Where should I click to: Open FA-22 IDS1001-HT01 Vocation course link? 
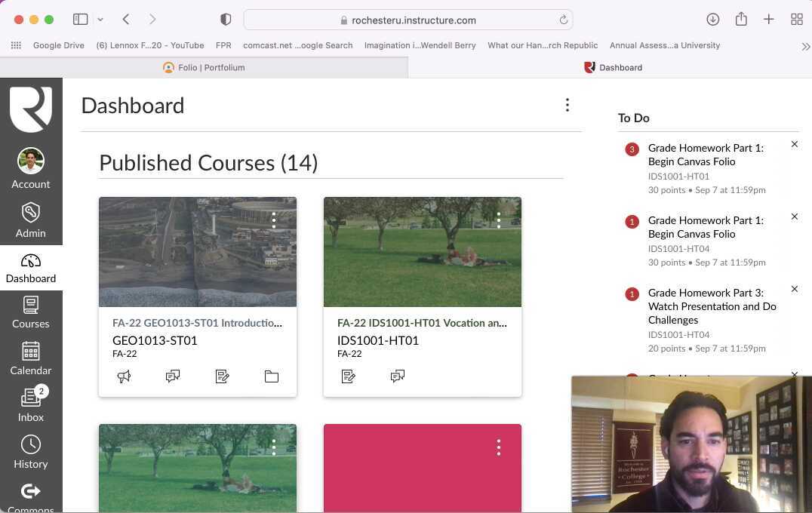(421, 323)
